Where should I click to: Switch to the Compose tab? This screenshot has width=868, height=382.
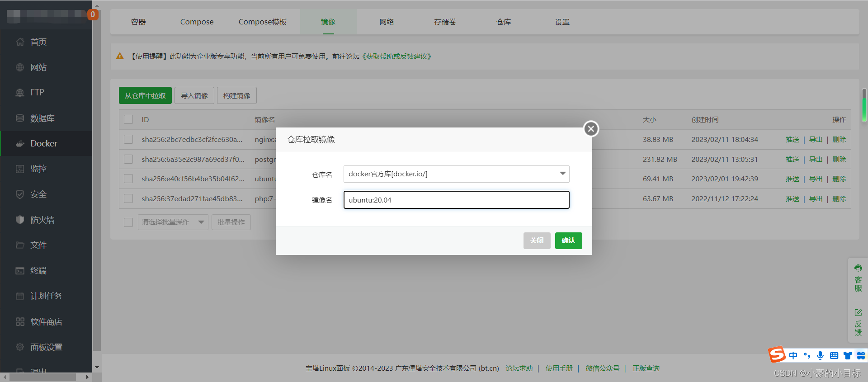coord(197,22)
